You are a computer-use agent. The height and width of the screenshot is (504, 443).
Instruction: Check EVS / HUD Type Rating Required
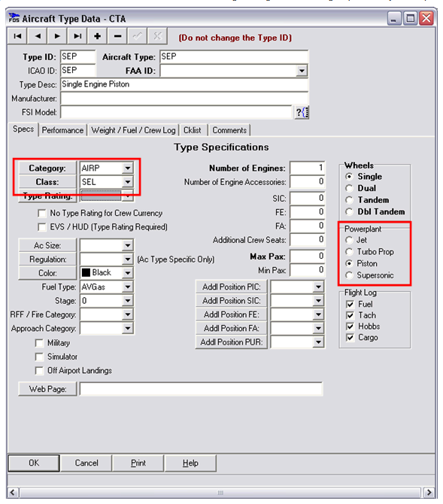coord(42,227)
